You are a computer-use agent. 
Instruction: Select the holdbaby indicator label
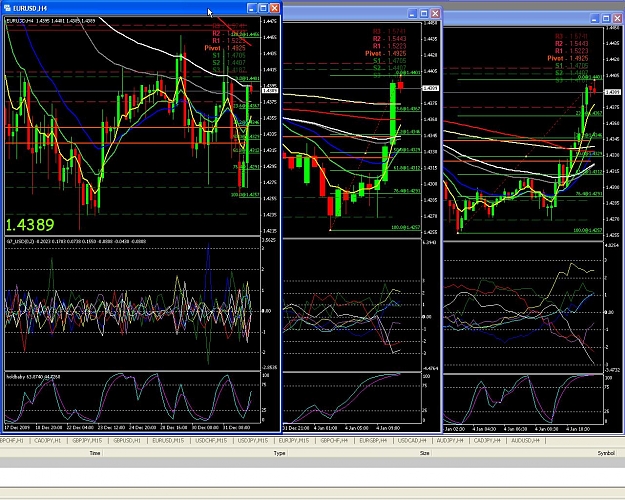33,376
